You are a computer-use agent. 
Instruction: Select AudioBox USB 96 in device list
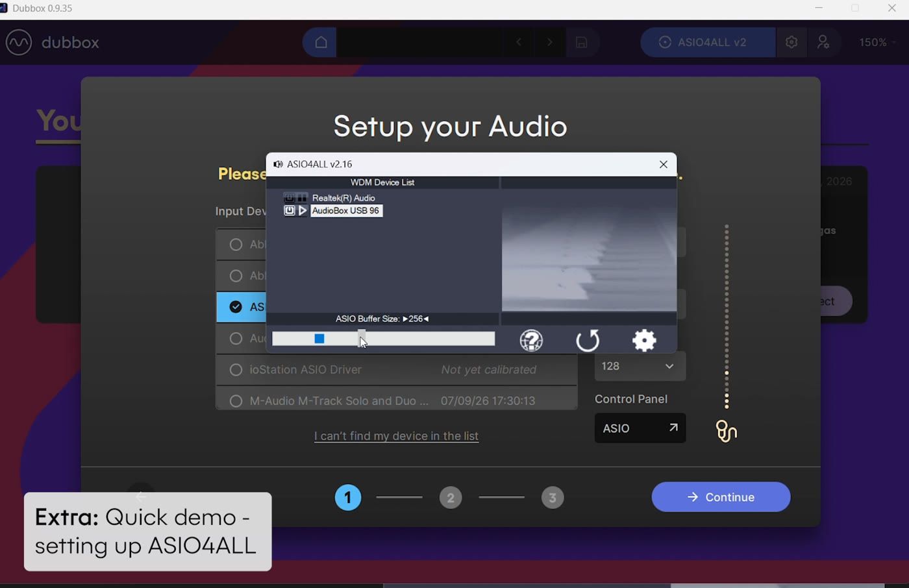346,210
